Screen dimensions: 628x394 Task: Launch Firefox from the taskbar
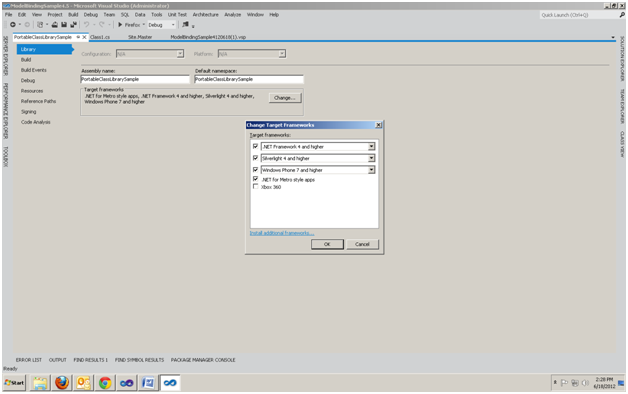[62, 383]
